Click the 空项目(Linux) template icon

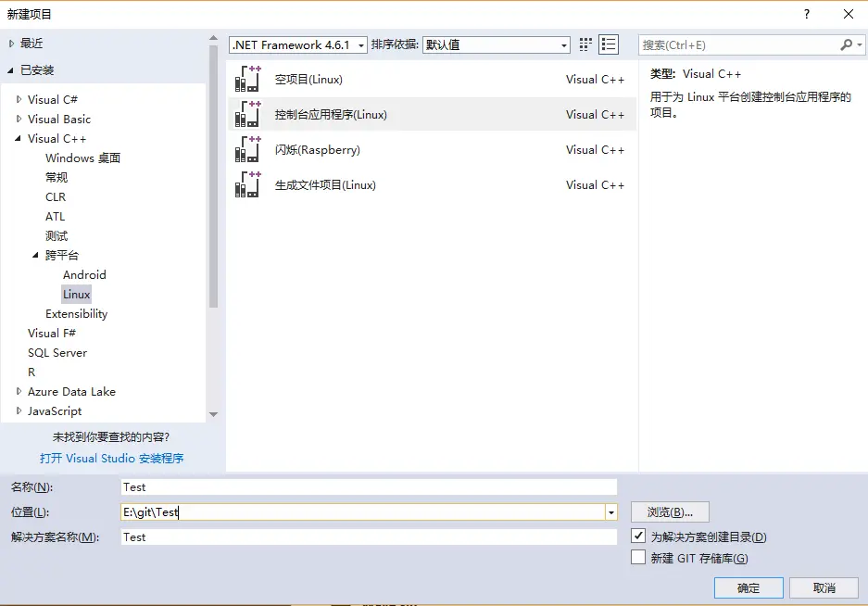247,79
